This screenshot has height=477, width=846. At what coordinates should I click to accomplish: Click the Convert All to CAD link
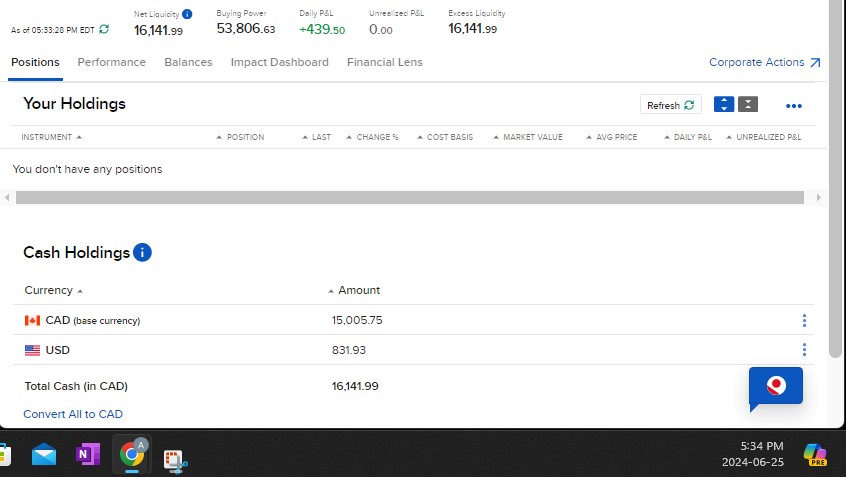click(x=73, y=414)
